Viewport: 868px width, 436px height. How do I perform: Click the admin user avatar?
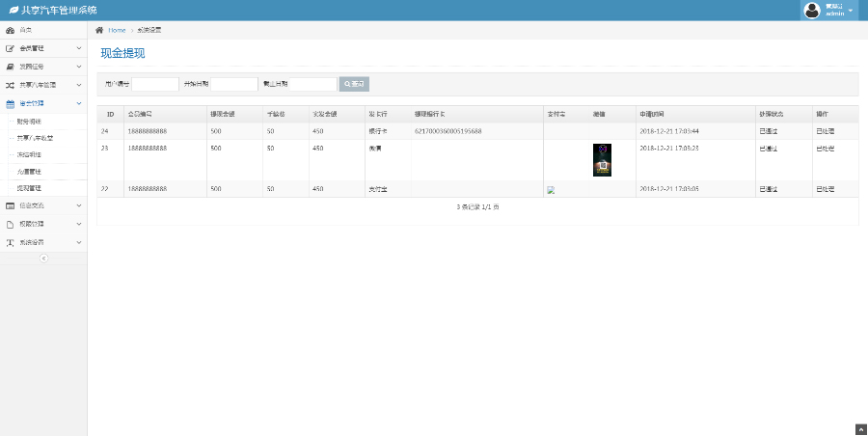[x=811, y=10]
